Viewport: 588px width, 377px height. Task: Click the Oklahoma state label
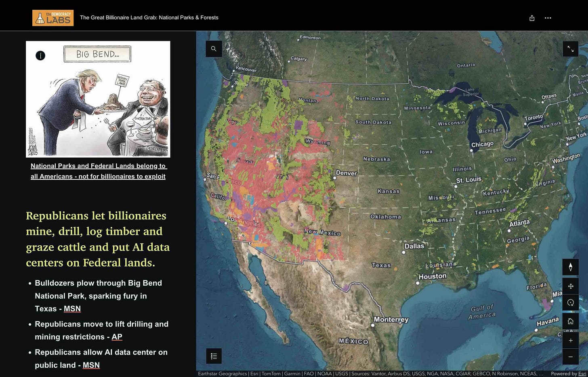(386, 217)
